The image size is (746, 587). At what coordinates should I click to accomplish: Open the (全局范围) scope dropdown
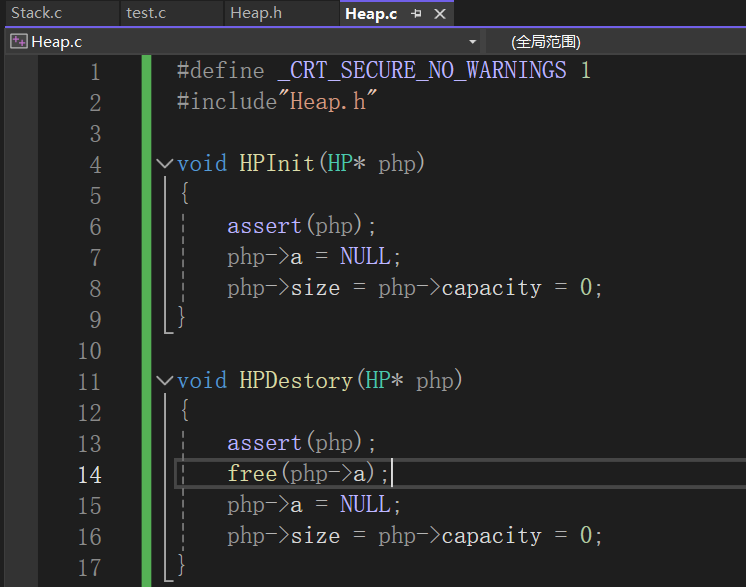click(x=546, y=42)
